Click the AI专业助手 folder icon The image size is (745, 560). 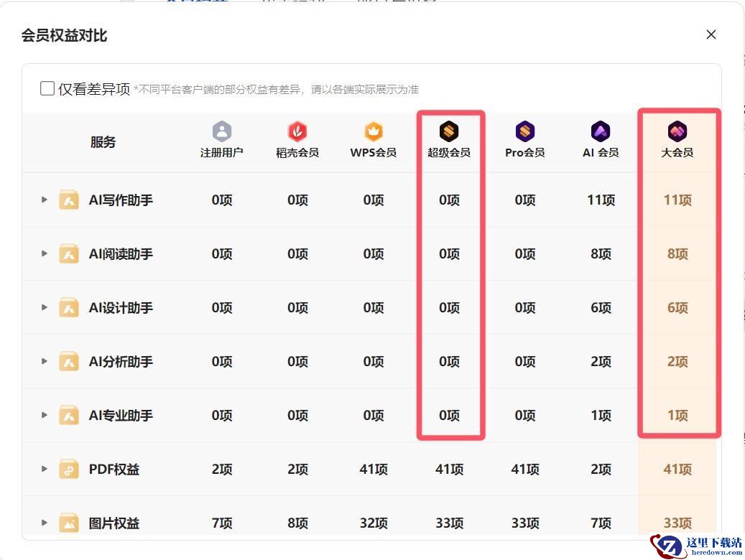pyautogui.click(x=69, y=415)
